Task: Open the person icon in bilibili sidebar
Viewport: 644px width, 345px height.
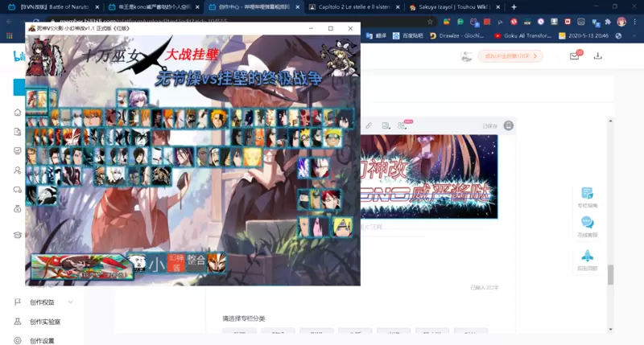Action: [17, 170]
